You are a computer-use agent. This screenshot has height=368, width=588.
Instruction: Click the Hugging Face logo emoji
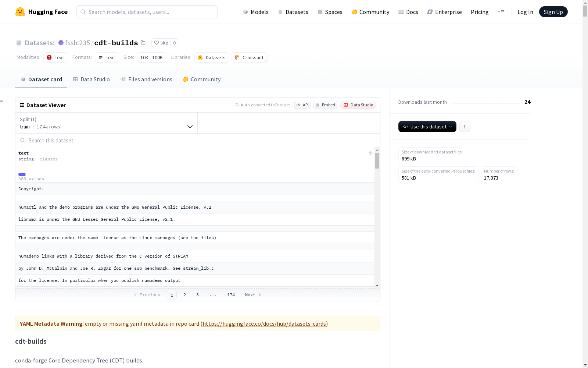coord(20,12)
